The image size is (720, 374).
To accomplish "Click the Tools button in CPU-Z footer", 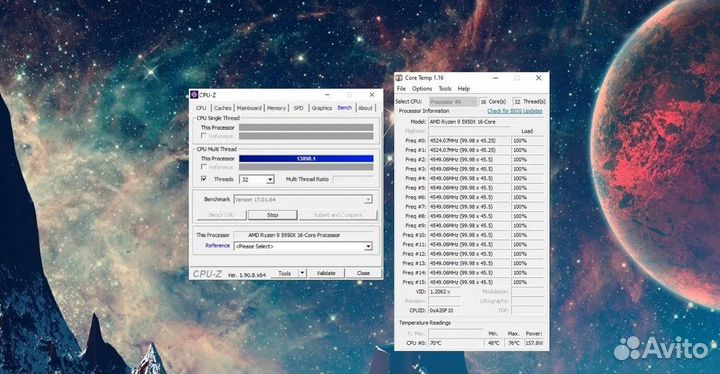I will point(284,273).
